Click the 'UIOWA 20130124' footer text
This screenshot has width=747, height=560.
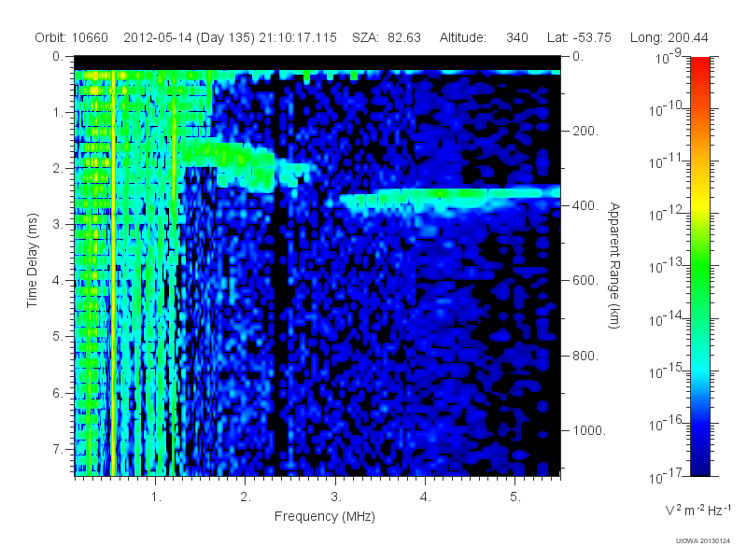tap(703, 540)
